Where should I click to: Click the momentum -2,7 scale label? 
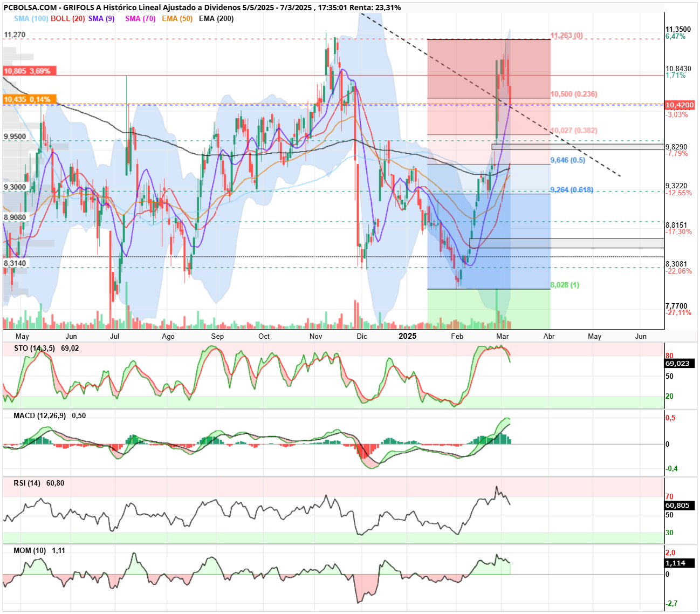click(671, 603)
